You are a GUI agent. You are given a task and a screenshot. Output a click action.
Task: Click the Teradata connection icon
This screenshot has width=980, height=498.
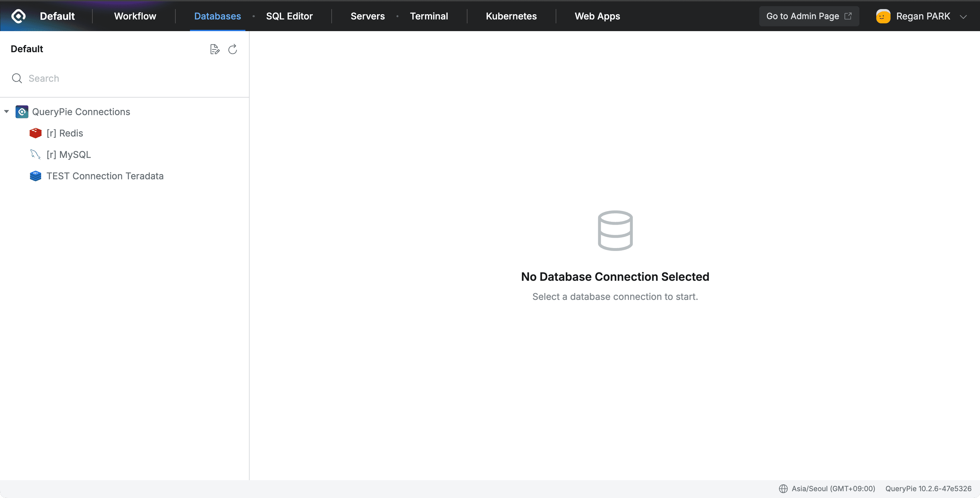coord(35,176)
